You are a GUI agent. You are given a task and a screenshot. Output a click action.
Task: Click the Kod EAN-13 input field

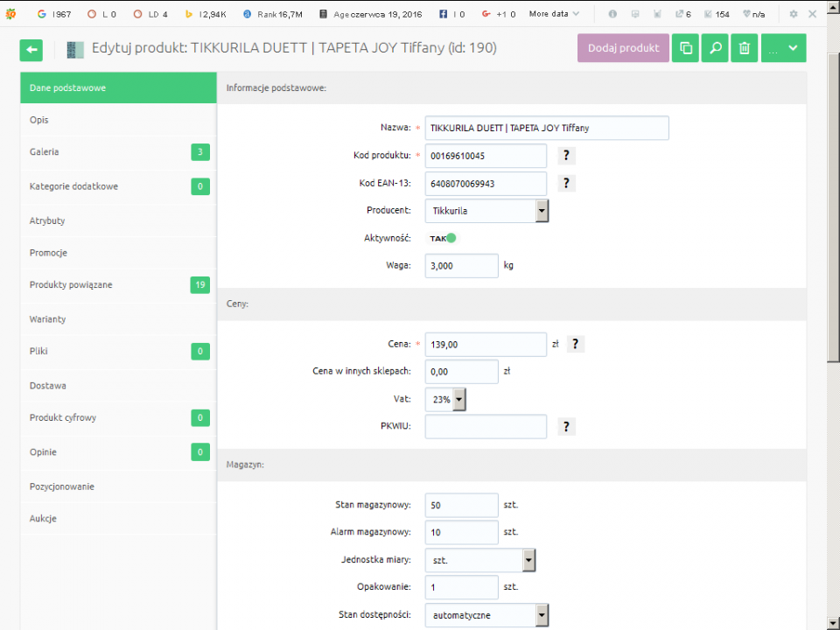486,184
